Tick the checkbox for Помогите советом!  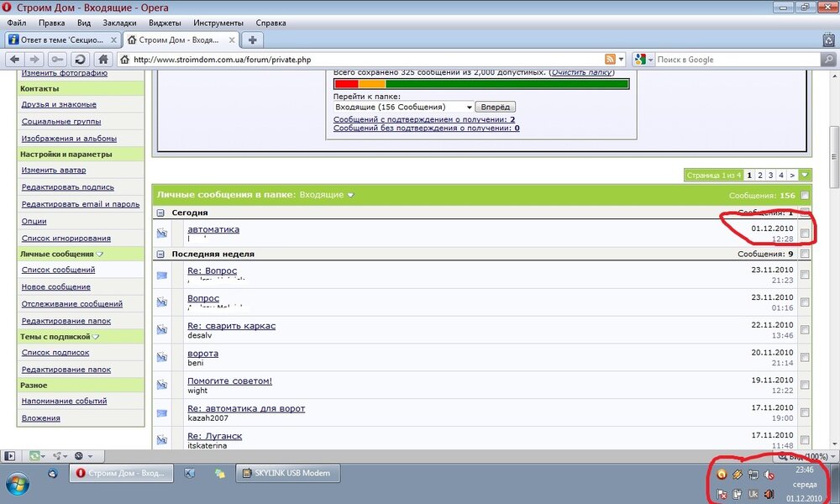[x=805, y=385]
